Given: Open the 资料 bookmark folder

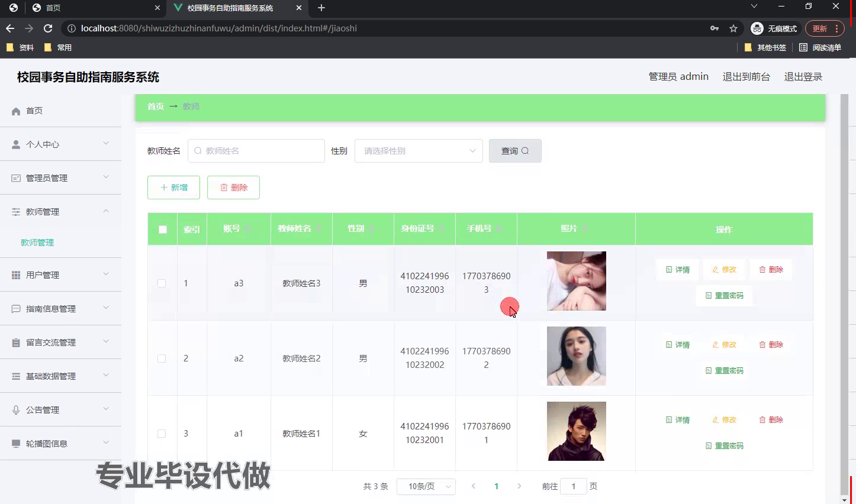Looking at the screenshot, I should point(20,48).
